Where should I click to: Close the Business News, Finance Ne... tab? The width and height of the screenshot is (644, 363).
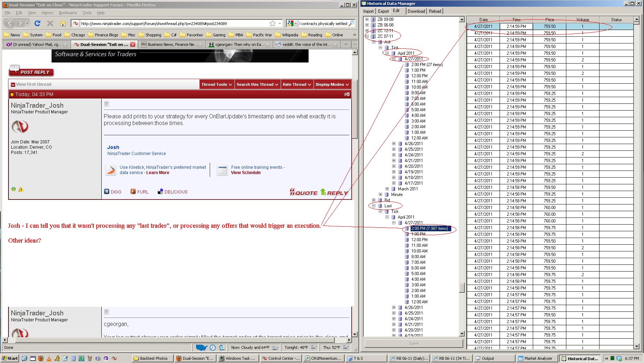click(201, 44)
